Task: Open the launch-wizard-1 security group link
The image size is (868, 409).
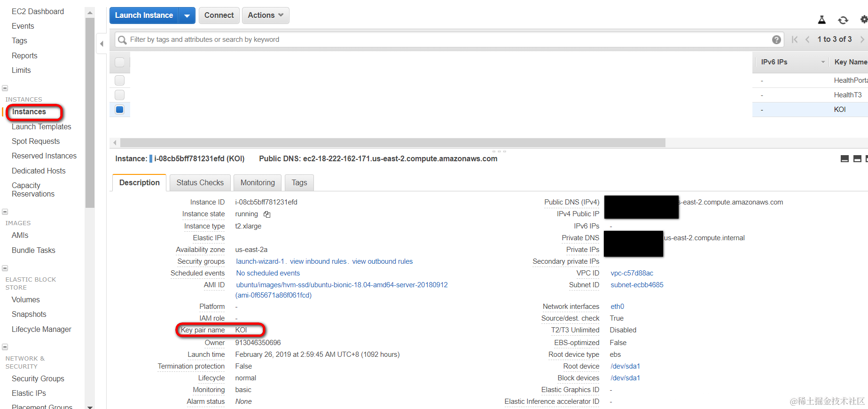Action: tap(260, 261)
